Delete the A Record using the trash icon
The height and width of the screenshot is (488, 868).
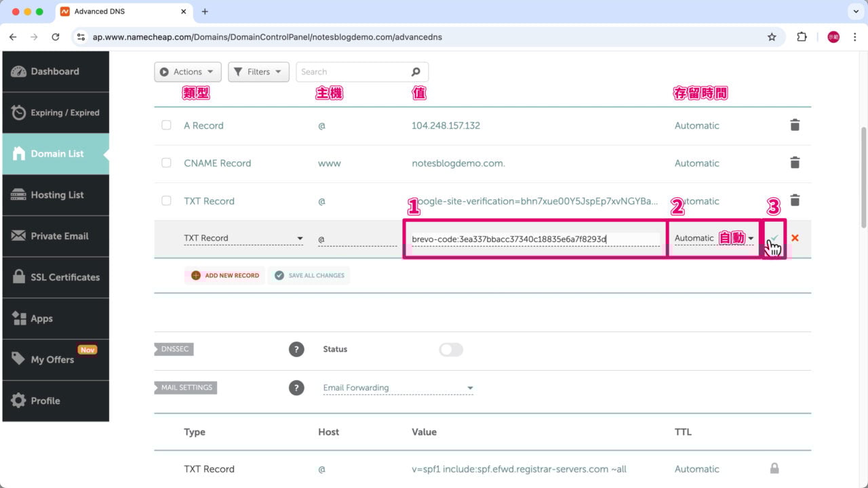[794, 125]
